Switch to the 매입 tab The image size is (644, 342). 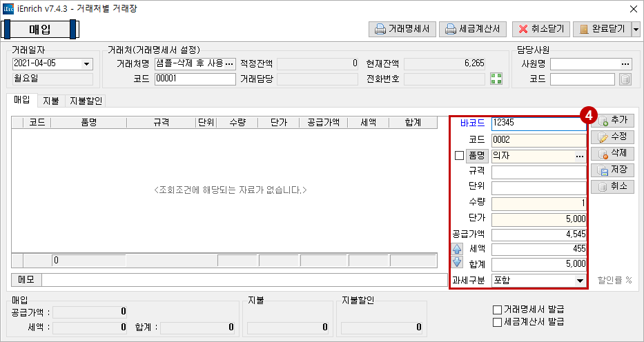[x=22, y=101]
